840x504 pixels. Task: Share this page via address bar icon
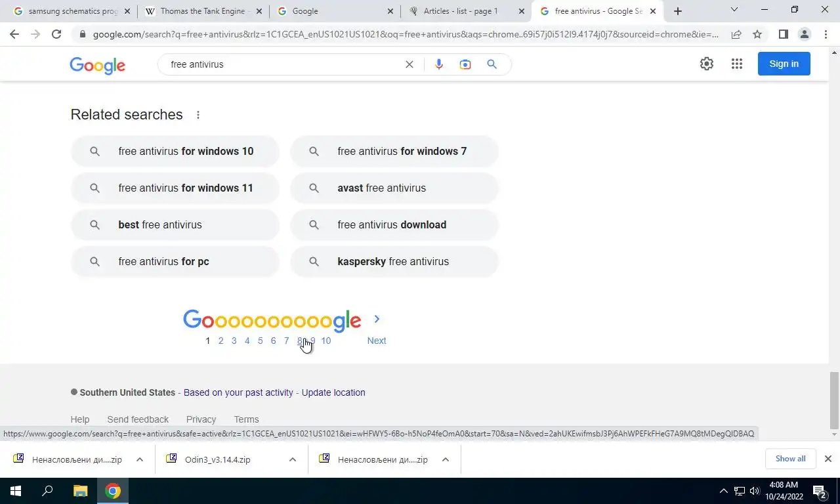tap(736, 34)
